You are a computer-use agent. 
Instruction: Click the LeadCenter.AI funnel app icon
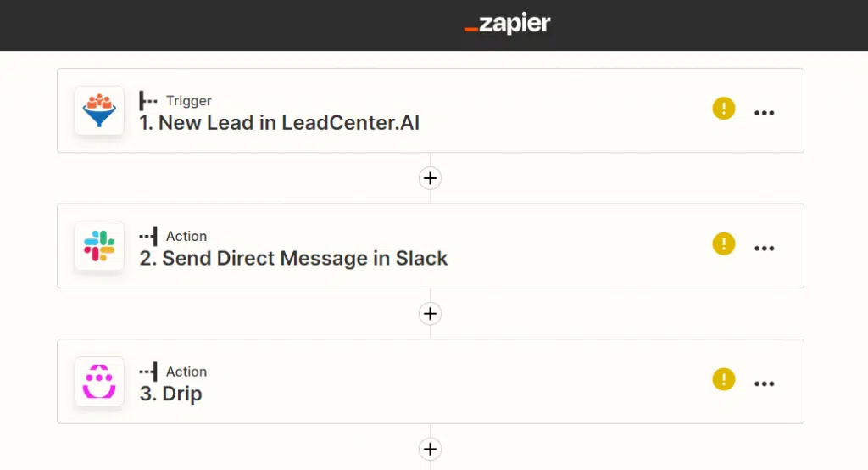tap(99, 110)
